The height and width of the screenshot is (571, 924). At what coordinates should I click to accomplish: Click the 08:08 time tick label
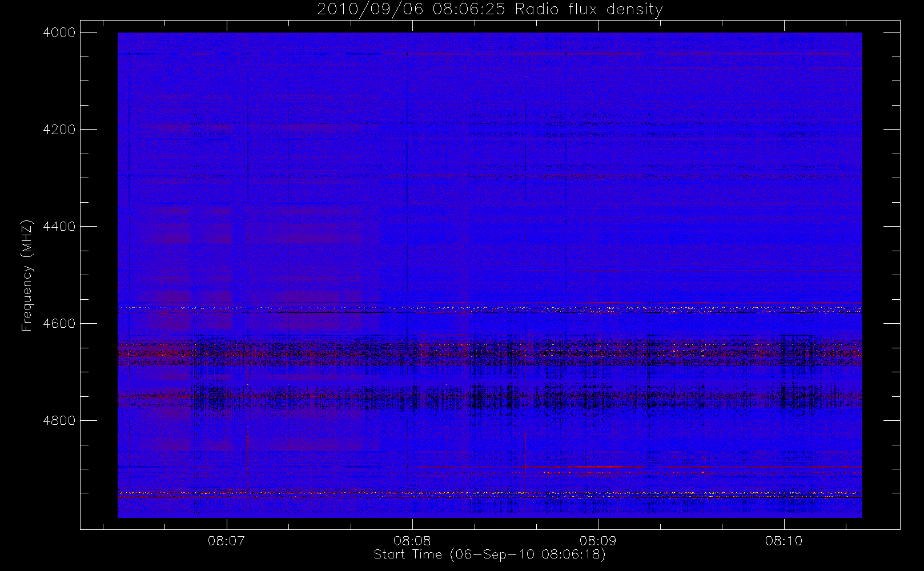412,541
